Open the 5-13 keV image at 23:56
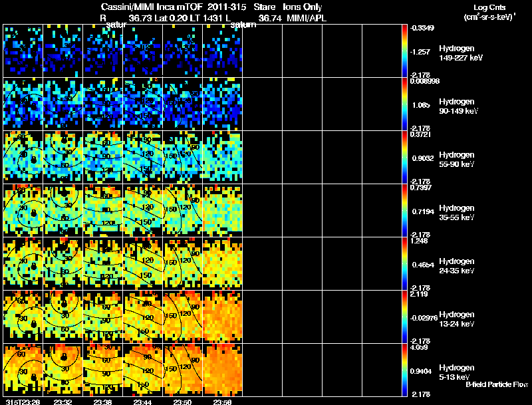The width and height of the screenshot is (532, 405). coord(222,370)
